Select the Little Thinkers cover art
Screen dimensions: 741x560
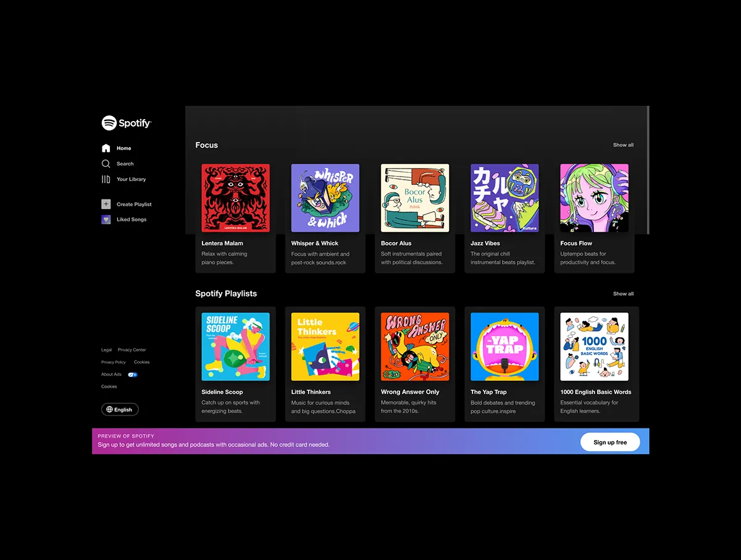tap(325, 346)
